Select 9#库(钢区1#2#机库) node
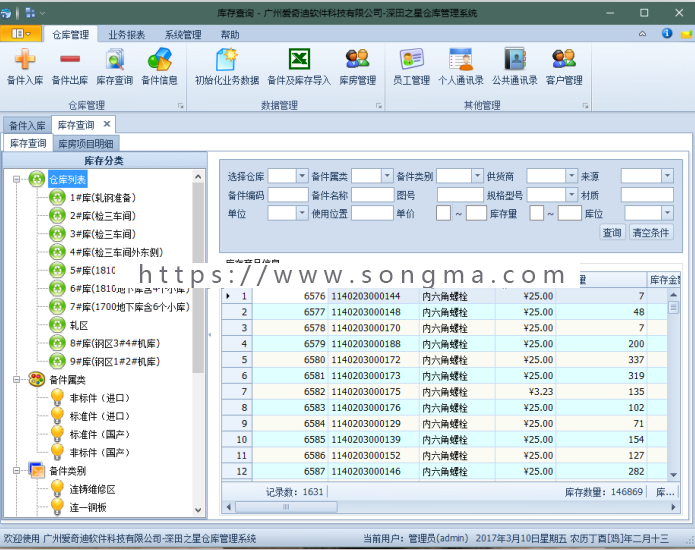Viewport: 695px width, 550px height. 114,362
